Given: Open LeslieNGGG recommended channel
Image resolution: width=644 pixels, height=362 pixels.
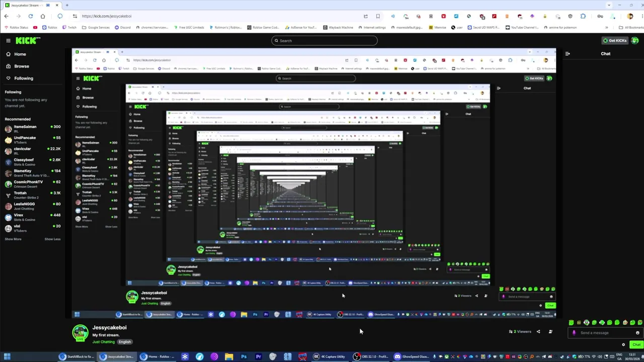Looking at the screenshot, I should (x=32, y=206).
